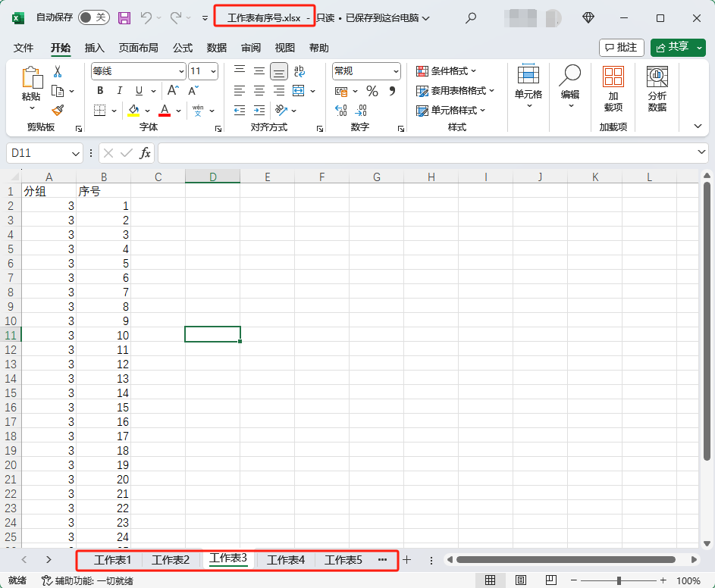
Task: Launch Analyze Data (分析数据)
Action: tap(657, 87)
